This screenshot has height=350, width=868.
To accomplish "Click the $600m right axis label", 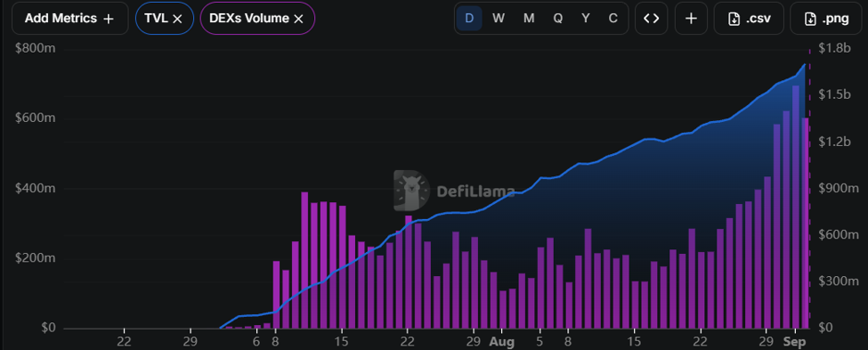I will (838, 235).
